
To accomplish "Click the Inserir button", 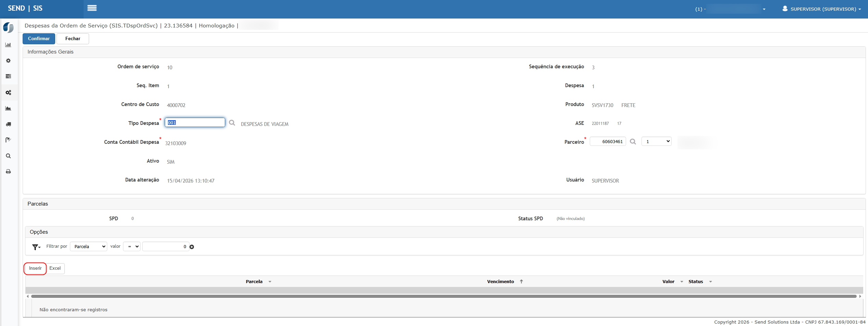I will point(35,268).
